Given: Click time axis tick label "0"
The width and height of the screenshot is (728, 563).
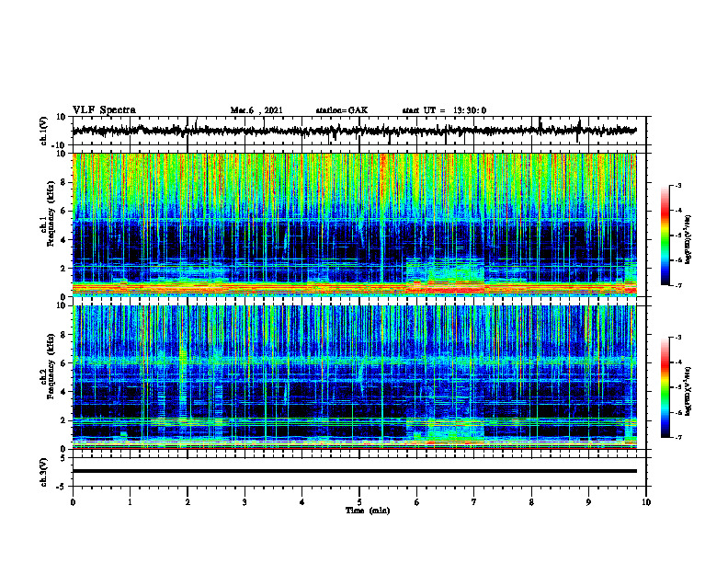Looking at the screenshot, I should click(73, 502).
